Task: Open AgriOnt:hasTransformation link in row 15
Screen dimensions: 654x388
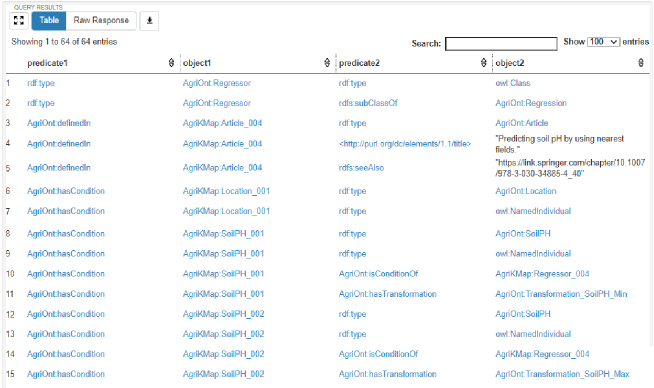Action: pyautogui.click(x=387, y=374)
